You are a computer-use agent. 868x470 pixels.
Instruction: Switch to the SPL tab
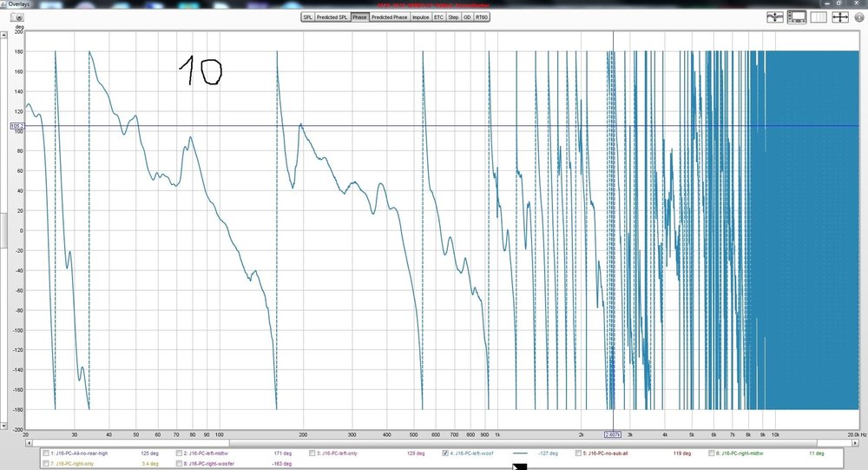coord(308,17)
